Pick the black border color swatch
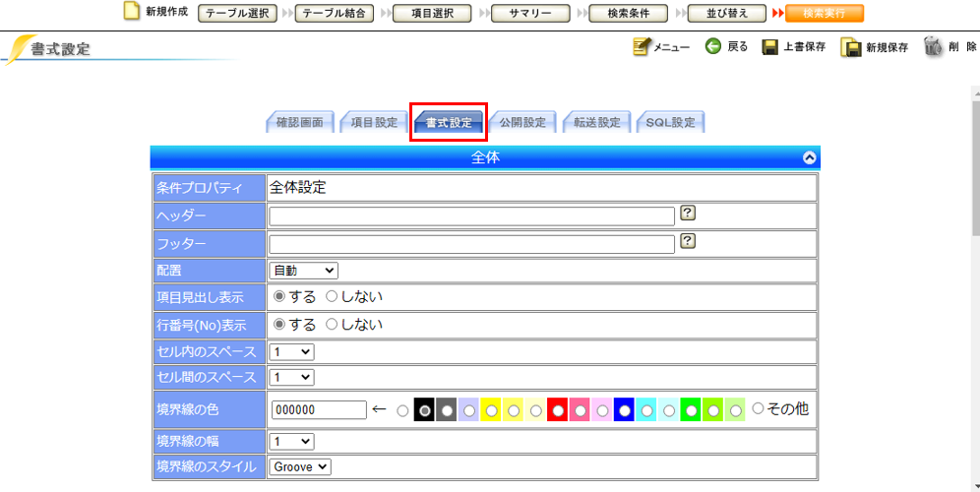This screenshot has height=492, width=980. coord(425,410)
